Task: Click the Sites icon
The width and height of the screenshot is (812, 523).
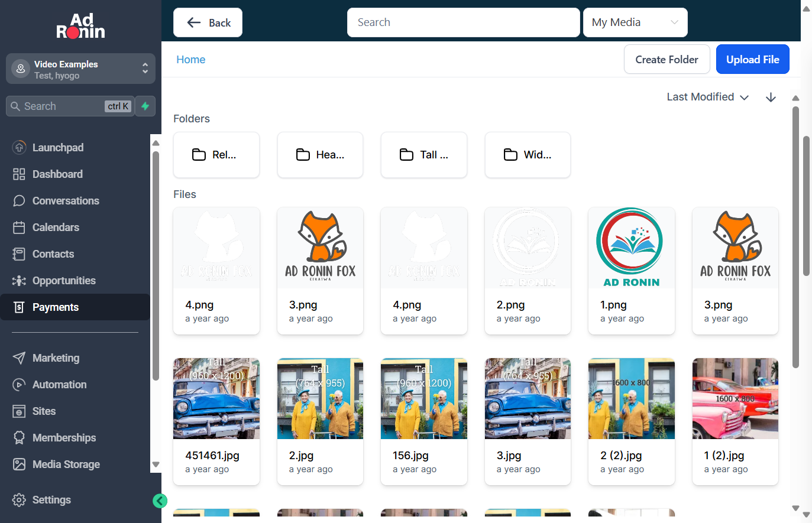Action: (x=19, y=411)
